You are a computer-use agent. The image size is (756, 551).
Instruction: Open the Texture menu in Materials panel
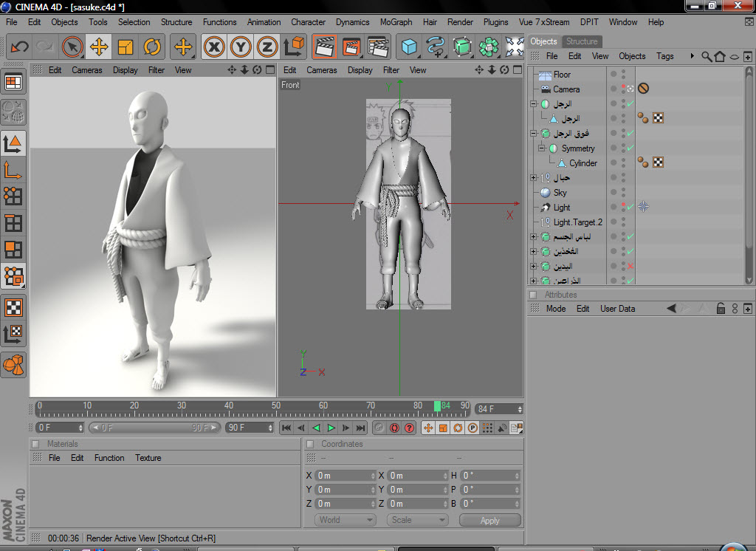click(x=148, y=458)
